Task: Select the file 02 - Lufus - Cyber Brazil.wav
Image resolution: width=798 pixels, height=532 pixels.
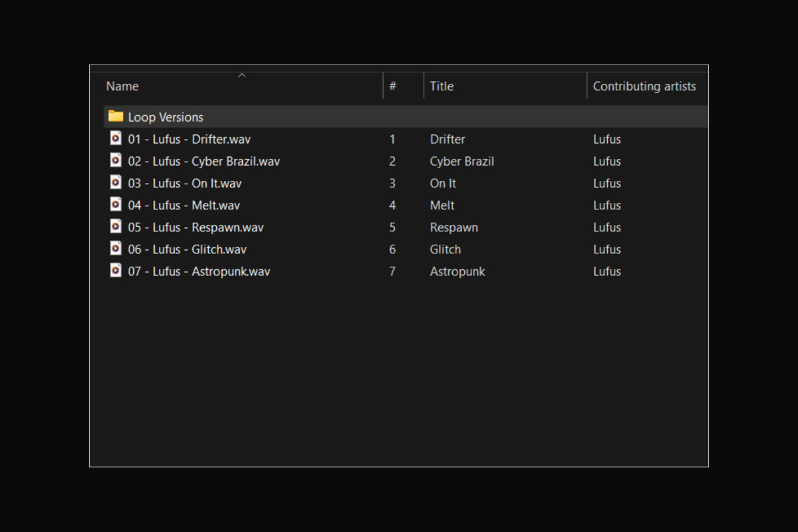Action: [x=203, y=161]
